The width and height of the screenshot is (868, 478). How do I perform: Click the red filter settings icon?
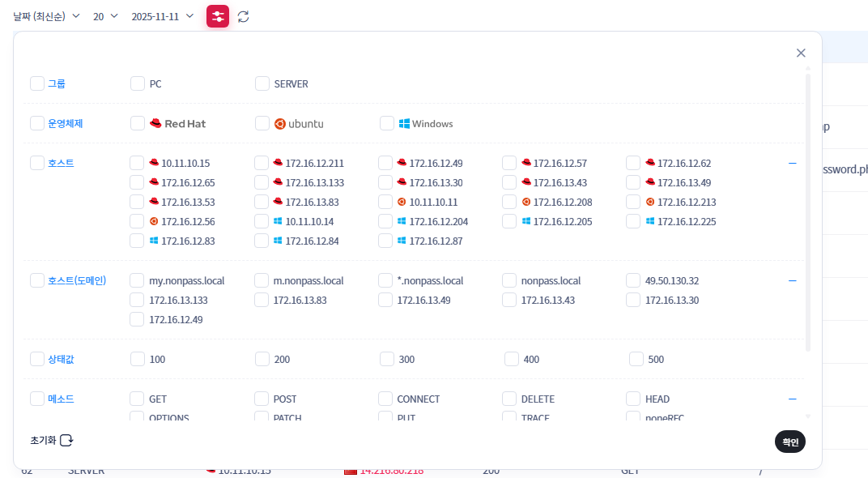point(218,16)
